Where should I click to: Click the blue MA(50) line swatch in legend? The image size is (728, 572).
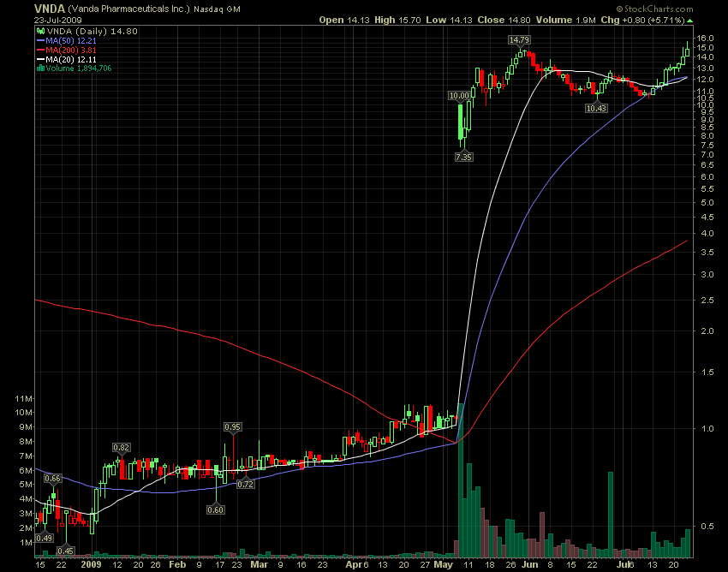click(x=40, y=41)
